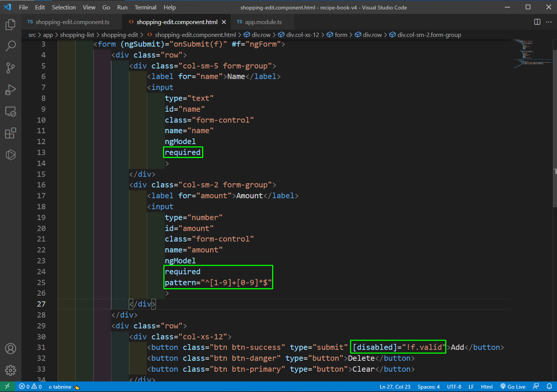The image size is (557, 392).
Task: Show errors and warnings in status bar
Action: [x=30, y=386]
